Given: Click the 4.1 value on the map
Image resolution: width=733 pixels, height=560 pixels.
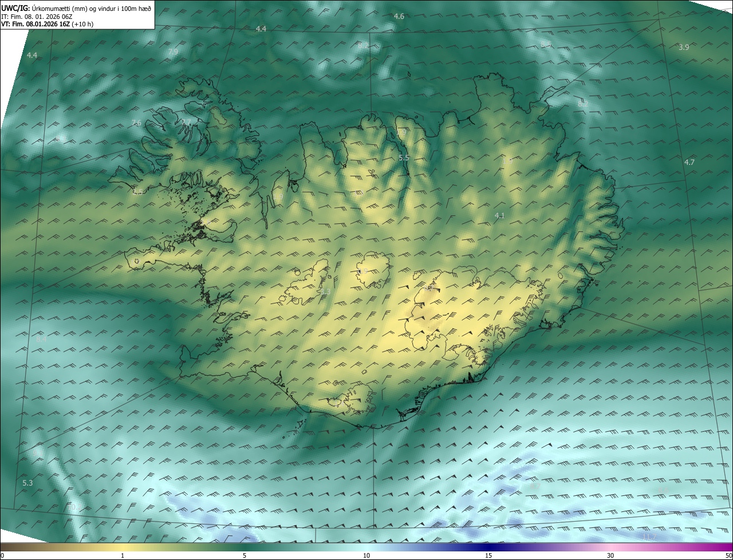Looking at the screenshot, I should [499, 216].
